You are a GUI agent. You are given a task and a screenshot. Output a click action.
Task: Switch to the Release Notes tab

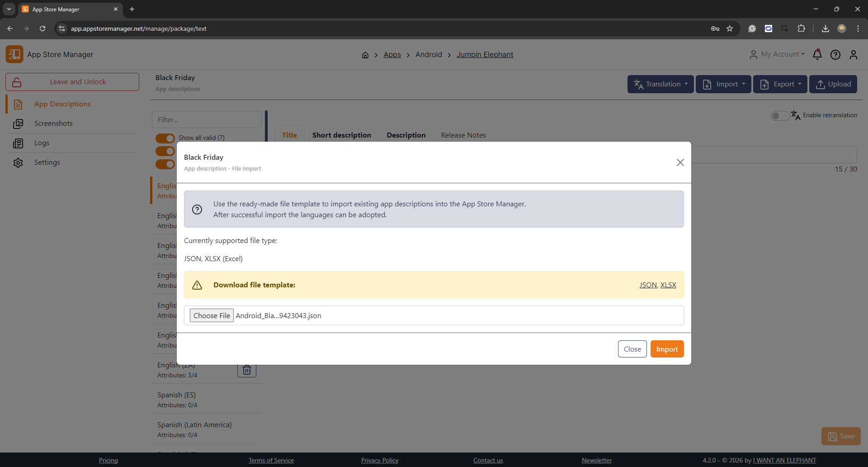tap(463, 135)
